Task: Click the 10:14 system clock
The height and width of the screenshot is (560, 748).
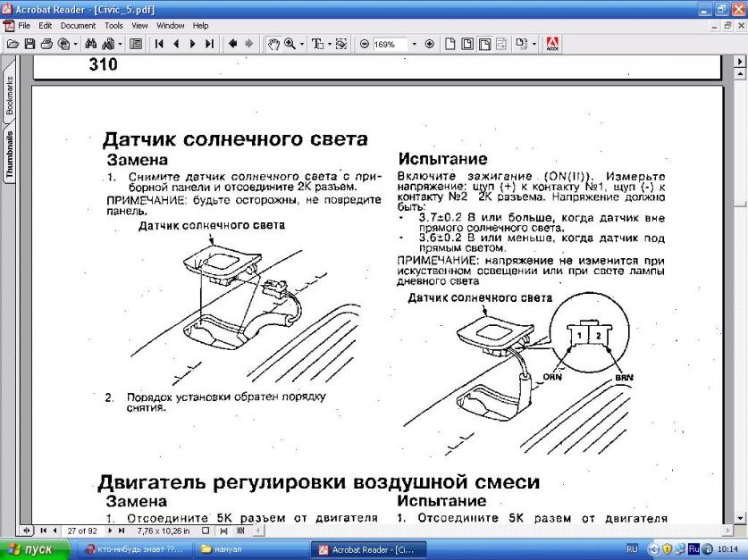Action: coord(727,549)
